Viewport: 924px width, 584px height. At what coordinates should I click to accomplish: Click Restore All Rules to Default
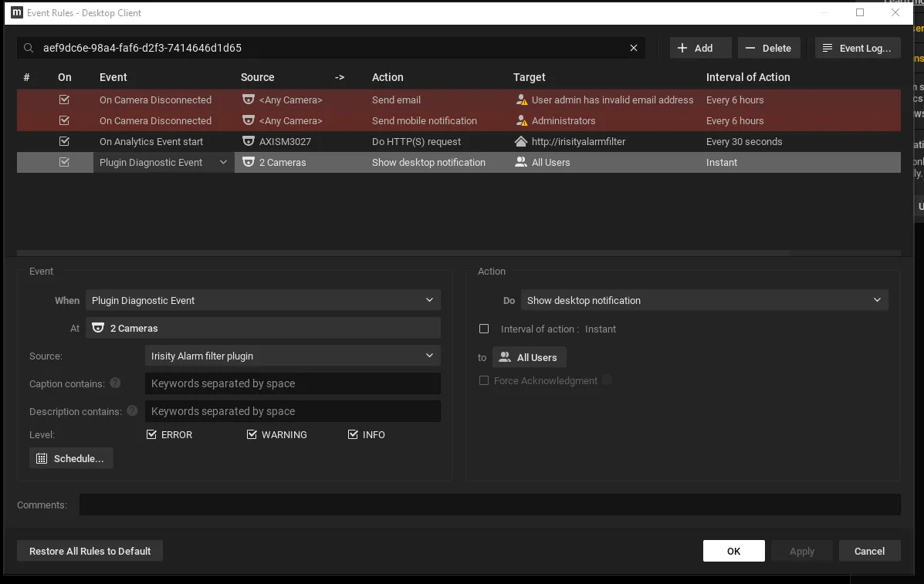[90, 551]
